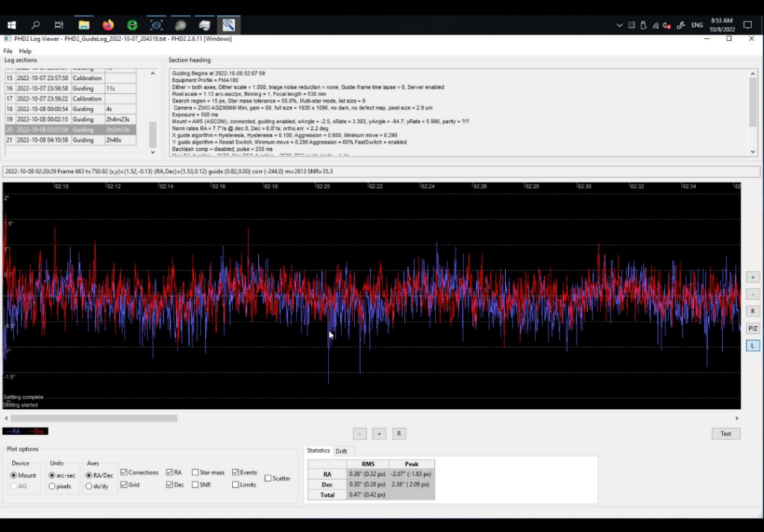Enable the Scatter checkbox

(269, 478)
